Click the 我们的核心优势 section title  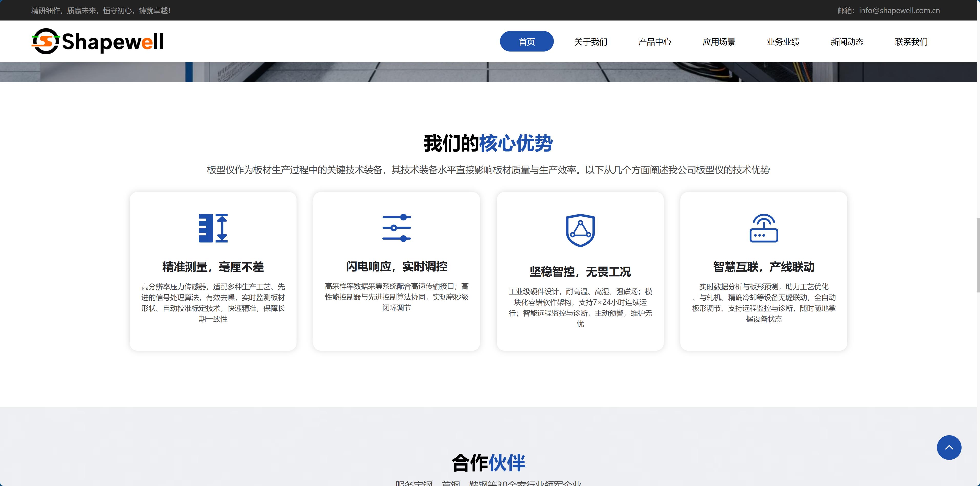tap(488, 144)
